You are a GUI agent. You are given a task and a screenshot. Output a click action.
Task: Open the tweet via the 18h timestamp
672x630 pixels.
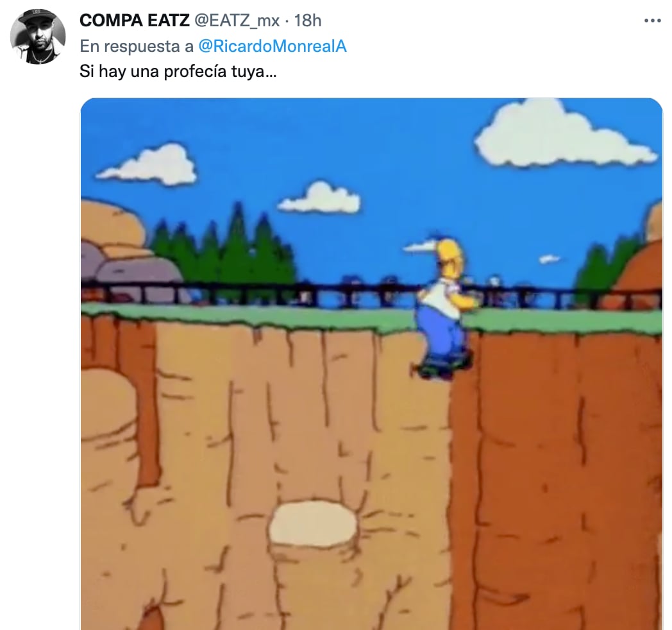[x=307, y=21]
